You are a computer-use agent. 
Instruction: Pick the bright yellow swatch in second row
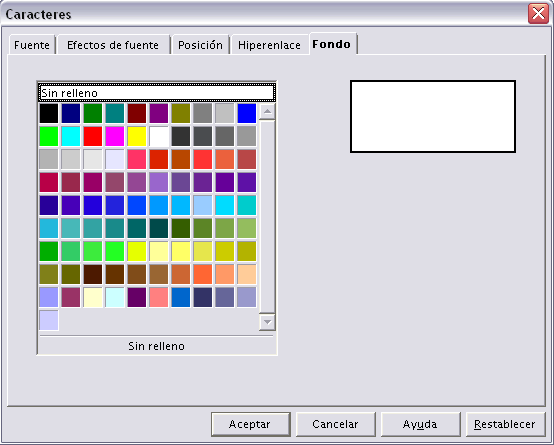coord(137,136)
